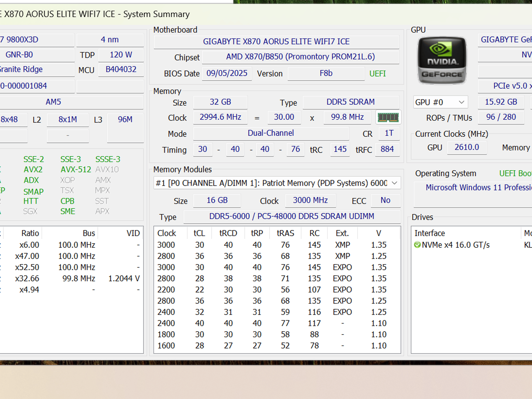Viewport: 532px width, 399px height.
Task: Click the BIOS date 09/05/2025 field
Action: coord(227,74)
